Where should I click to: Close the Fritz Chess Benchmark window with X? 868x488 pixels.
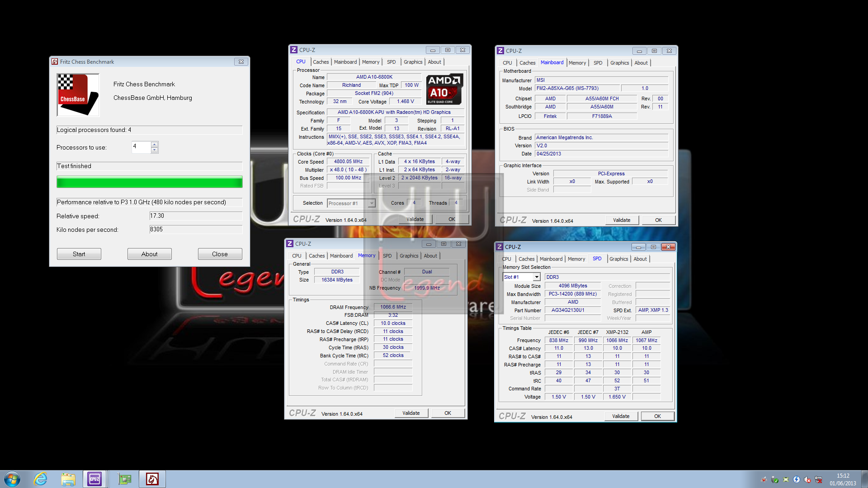point(241,62)
